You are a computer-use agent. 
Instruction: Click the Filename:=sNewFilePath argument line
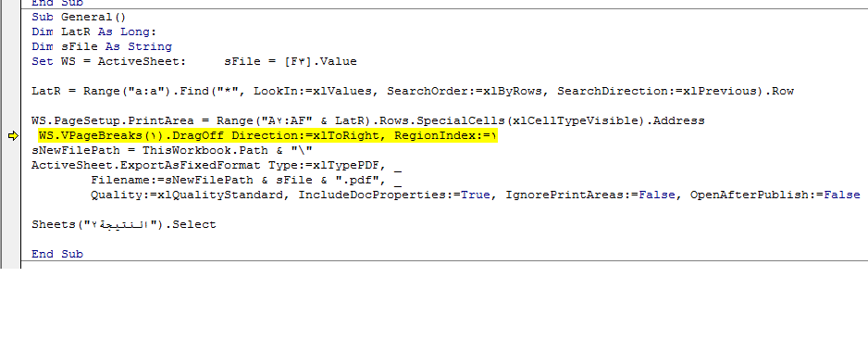[x=246, y=181]
